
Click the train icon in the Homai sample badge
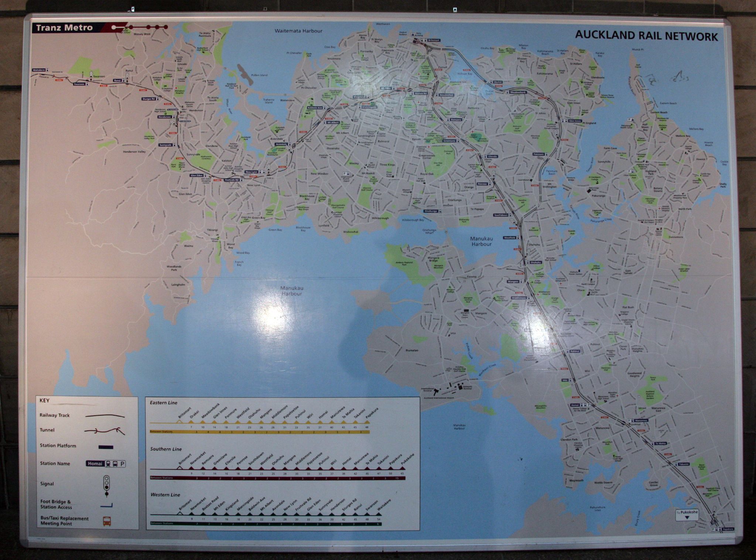(x=109, y=464)
